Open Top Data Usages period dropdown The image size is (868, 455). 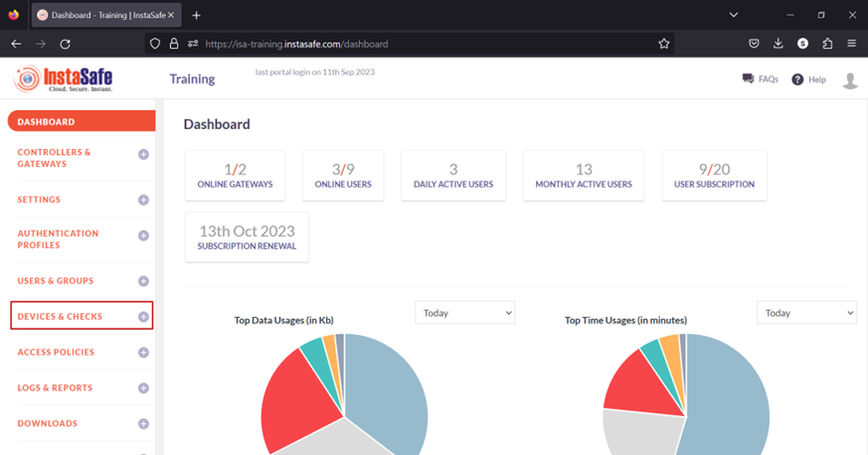click(x=464, y=313)
